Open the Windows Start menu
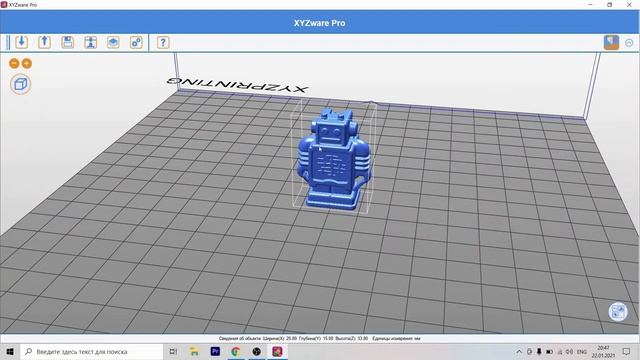 10,351
